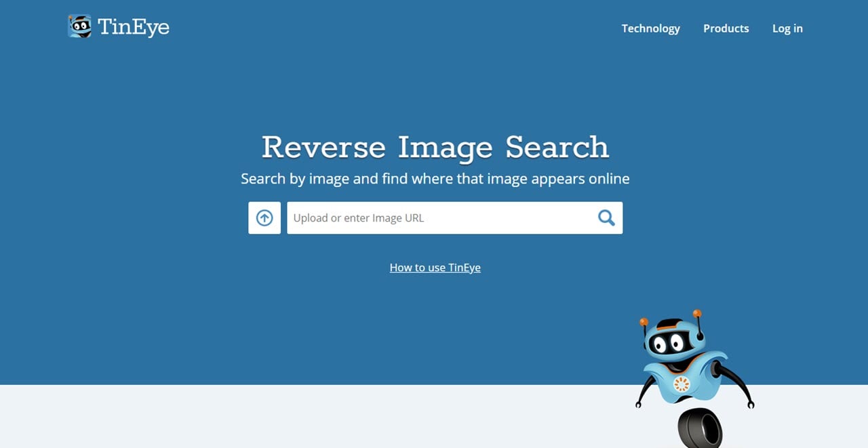Click the TinEye wordmark in the header
The width and height of the screenshot is (868, 448).
134,27
